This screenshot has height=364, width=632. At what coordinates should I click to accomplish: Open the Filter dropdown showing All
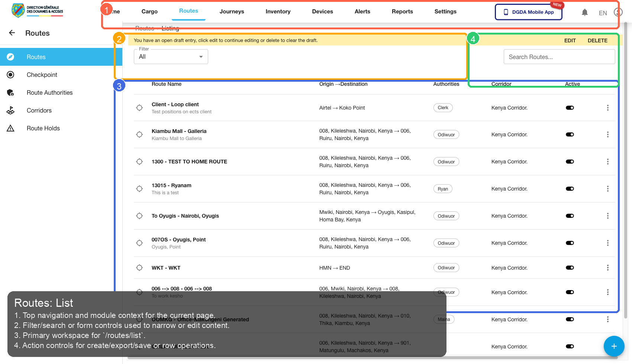coord(171,56)
